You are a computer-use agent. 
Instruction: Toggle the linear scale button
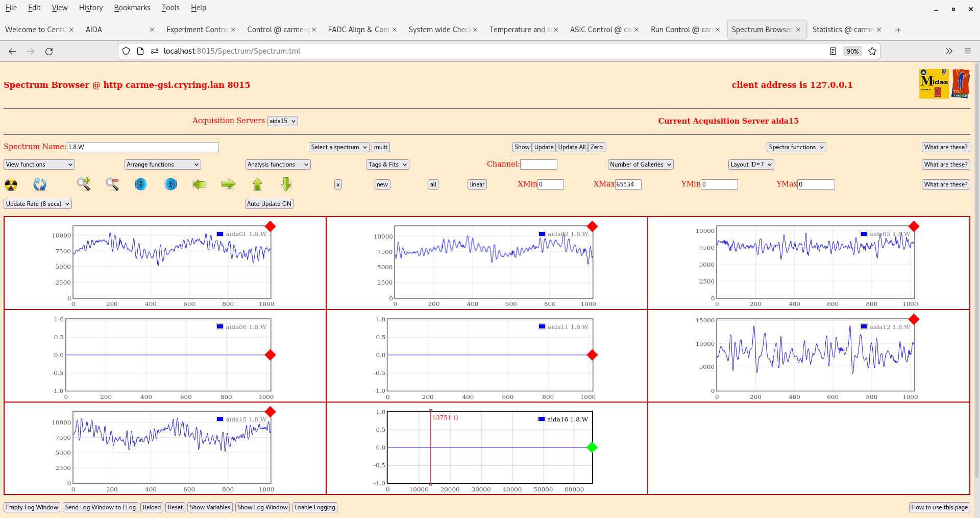(477, 184)
